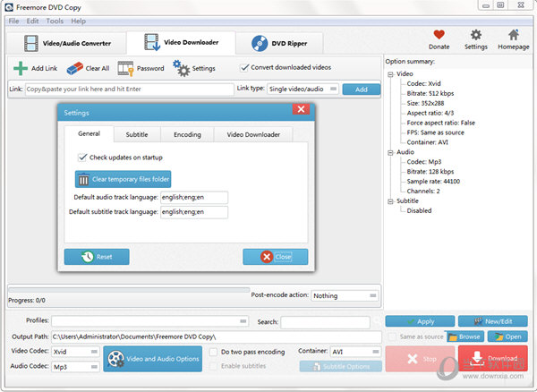Click the Link input field
Image resolution: width=537 pixels, height=392 pixels.
[x=130, y=89]
